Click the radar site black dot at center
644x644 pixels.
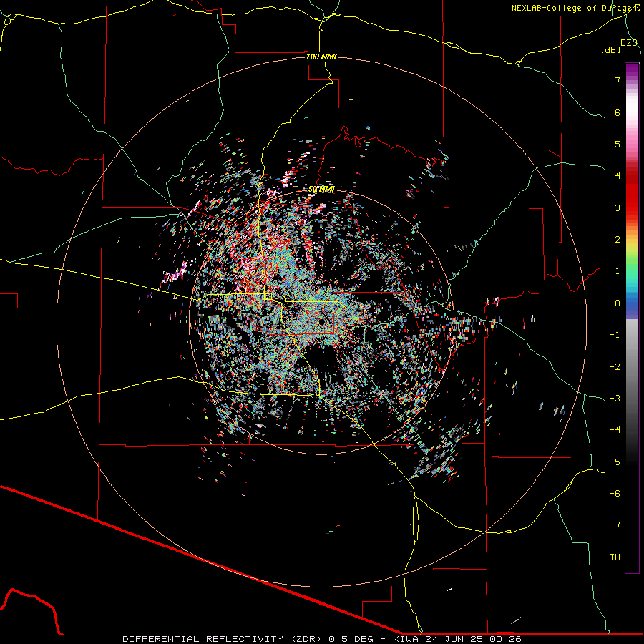[x=321, y=321]
